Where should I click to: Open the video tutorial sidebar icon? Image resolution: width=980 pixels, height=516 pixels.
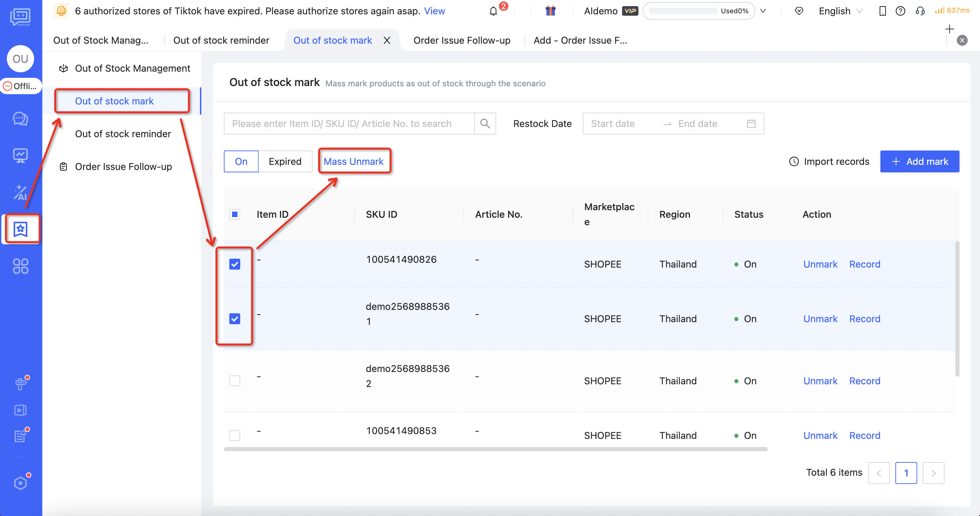(20, 410)
